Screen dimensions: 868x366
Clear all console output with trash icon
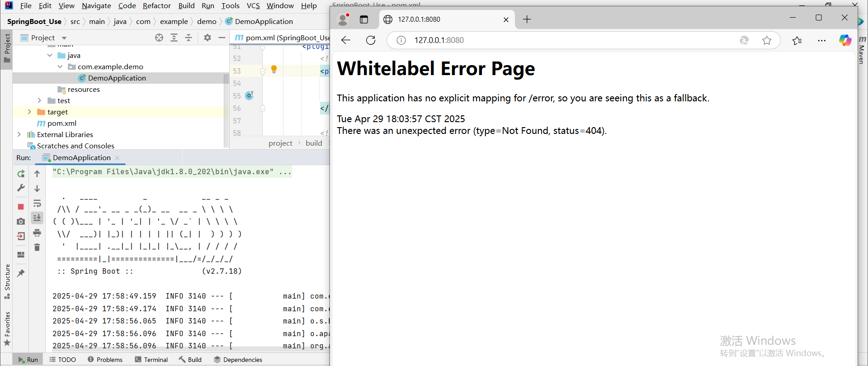tap(37, 247)
